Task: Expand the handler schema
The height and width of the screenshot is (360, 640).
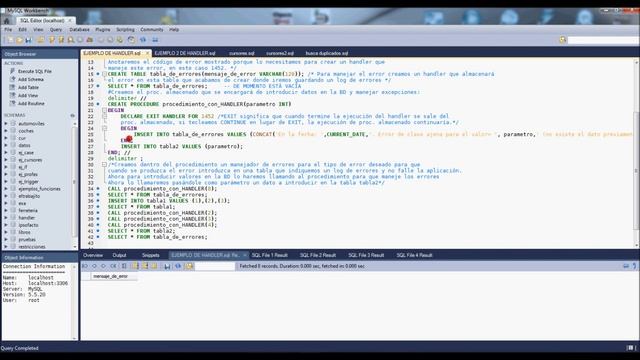Action: click(x=6, y=218)
